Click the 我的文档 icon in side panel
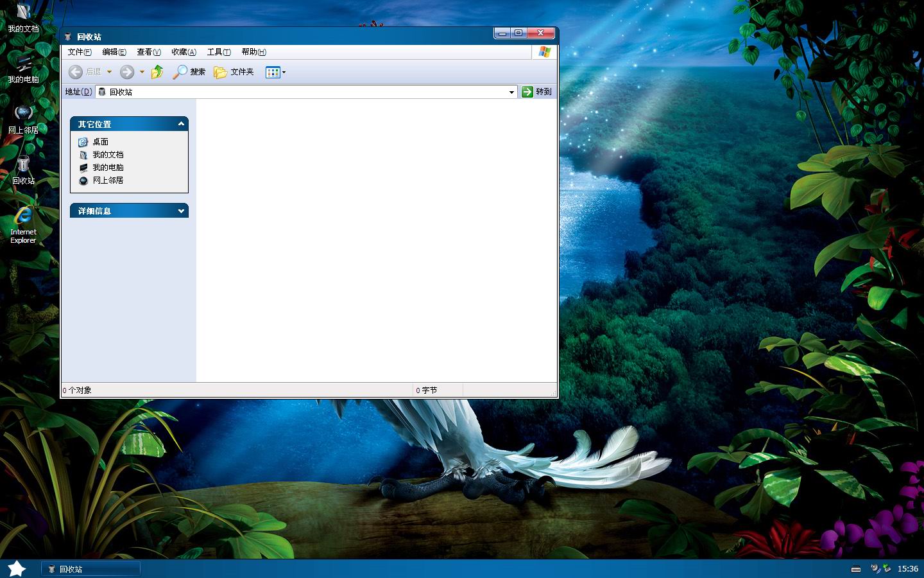Image resolution: width=924 pixels, height=578 pixels. tap(83, 155)
